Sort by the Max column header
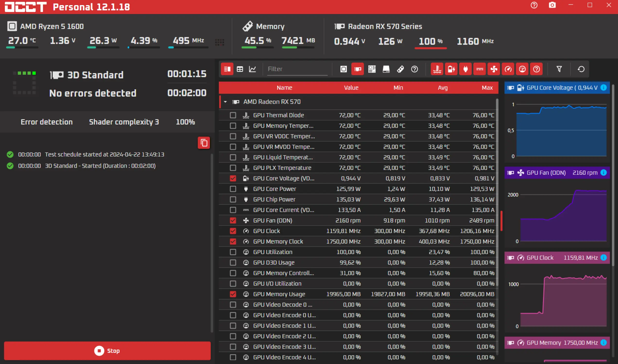Image resolution: width=618 pixels, height=364 pixels. (487, 88)
